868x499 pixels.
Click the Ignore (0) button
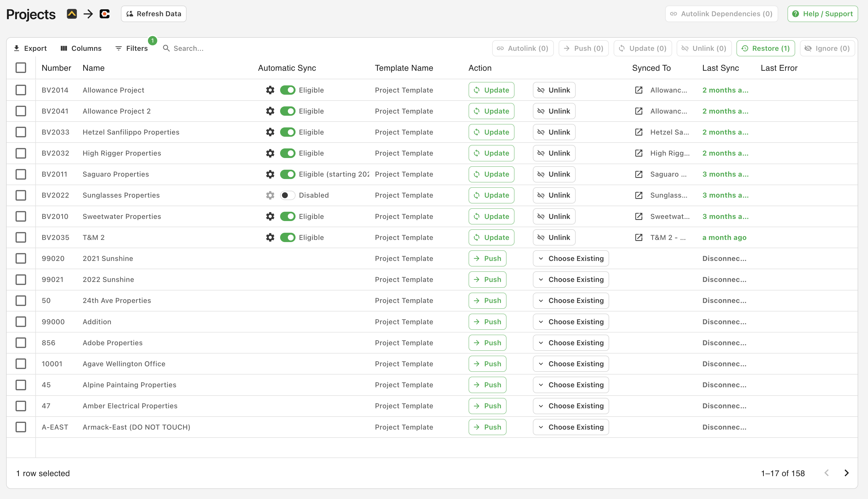[x=827, y=48]
